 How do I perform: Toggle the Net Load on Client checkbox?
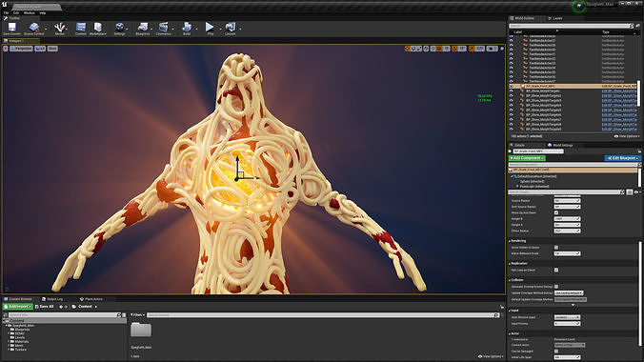point(556,270)
